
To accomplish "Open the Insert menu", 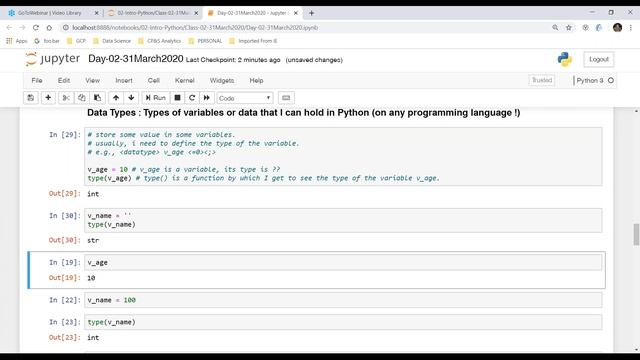I will 124,80.
